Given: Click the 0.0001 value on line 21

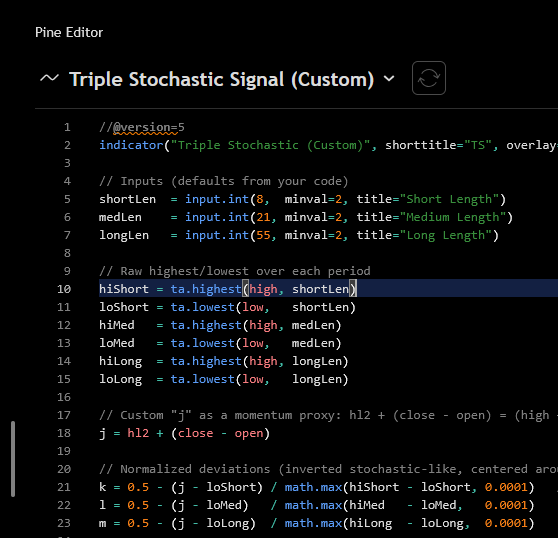Looking at the screenshot, I should [x=506, y=487].
